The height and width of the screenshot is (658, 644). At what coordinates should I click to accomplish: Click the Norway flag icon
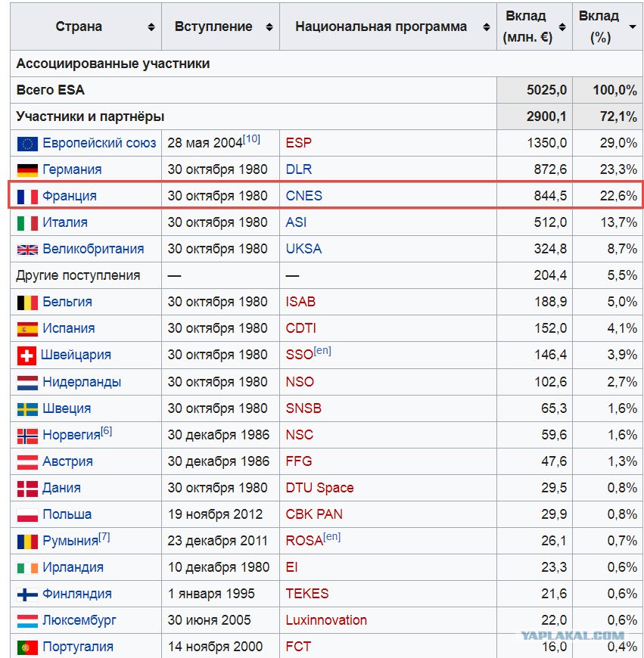pos(27,436)
